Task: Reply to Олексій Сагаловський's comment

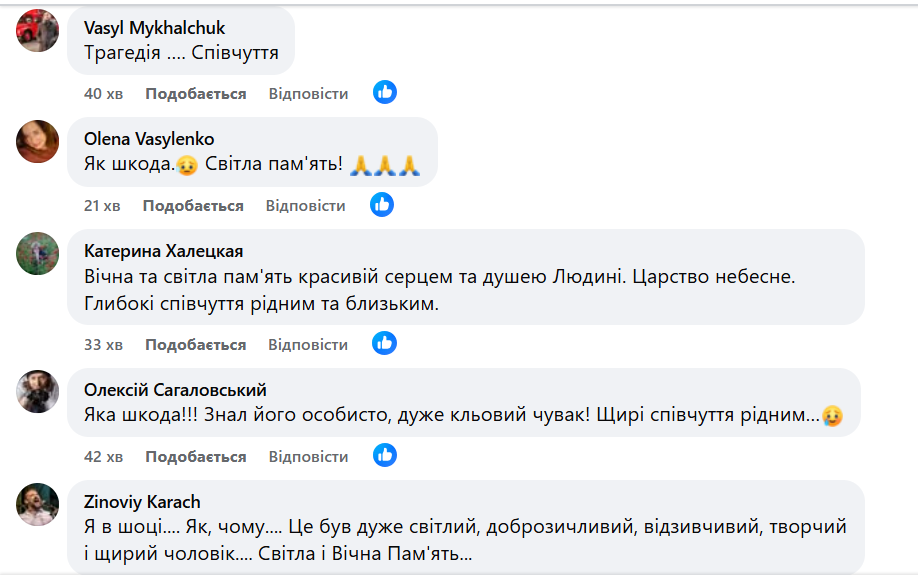Action: 308,456
